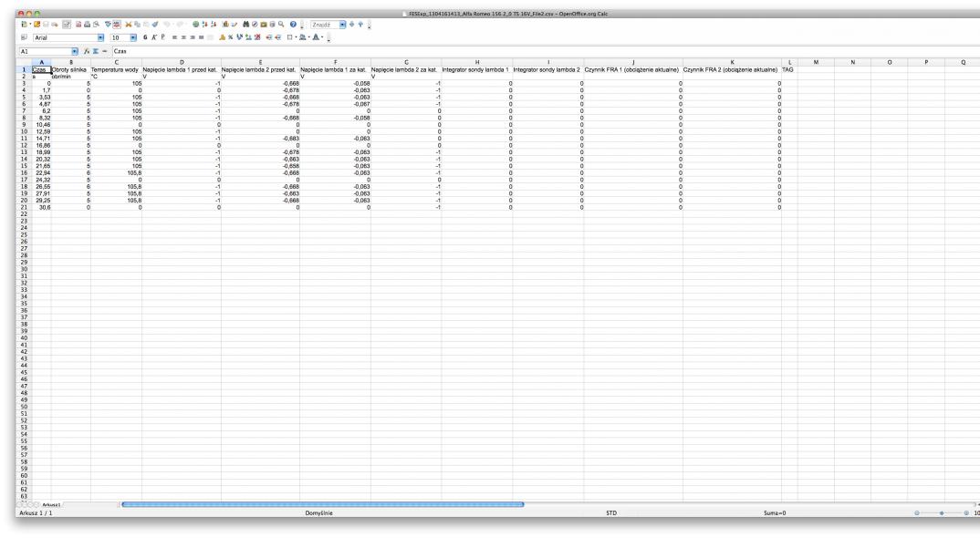This screenshot has width=980, height=538.
Task: Click the Zoom magnifier icon
Action: point(281,25)
